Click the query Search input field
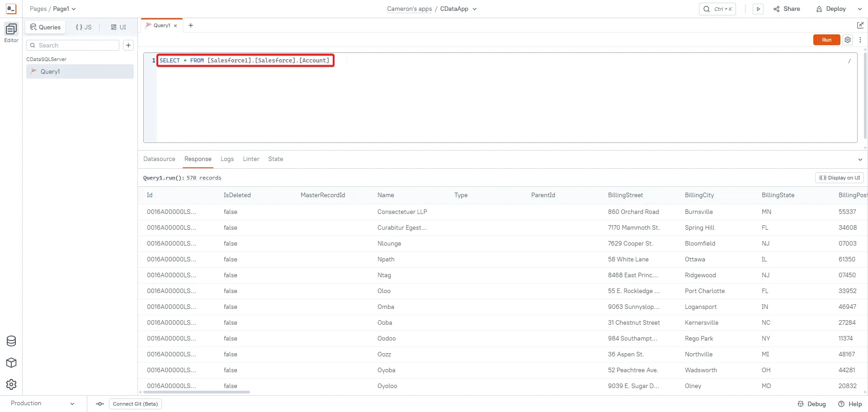868x412 pixels. pos(77,45)
